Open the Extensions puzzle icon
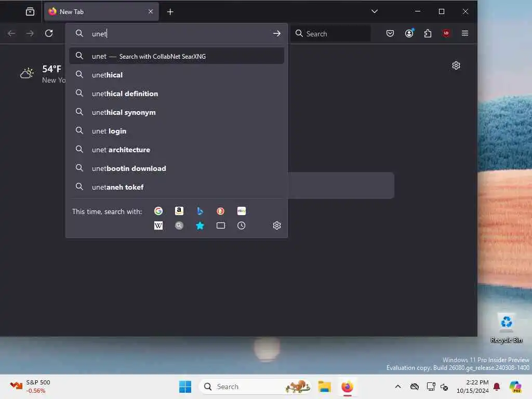This screenshot has width=532, height=399. click(428, 33)
